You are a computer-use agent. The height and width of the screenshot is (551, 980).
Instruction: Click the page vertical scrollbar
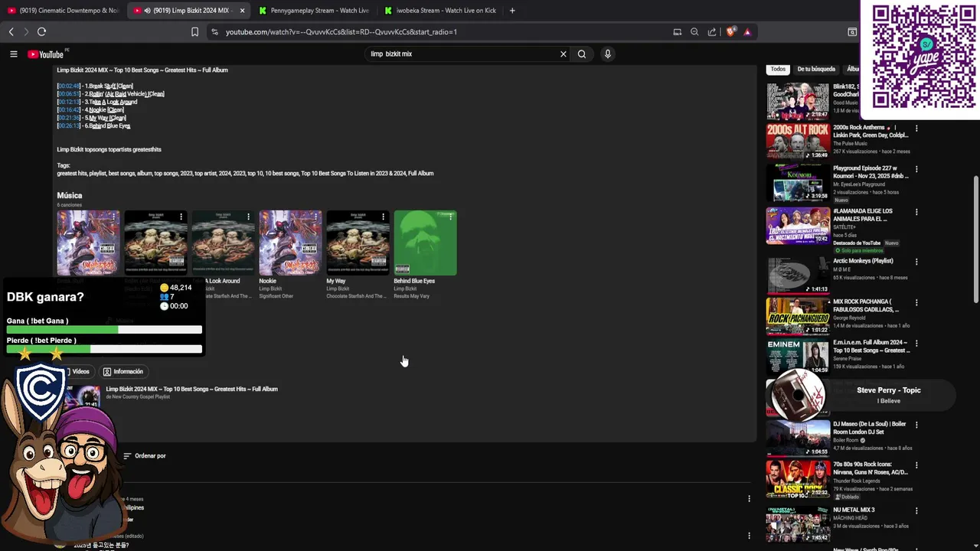[x=976, y=239]
